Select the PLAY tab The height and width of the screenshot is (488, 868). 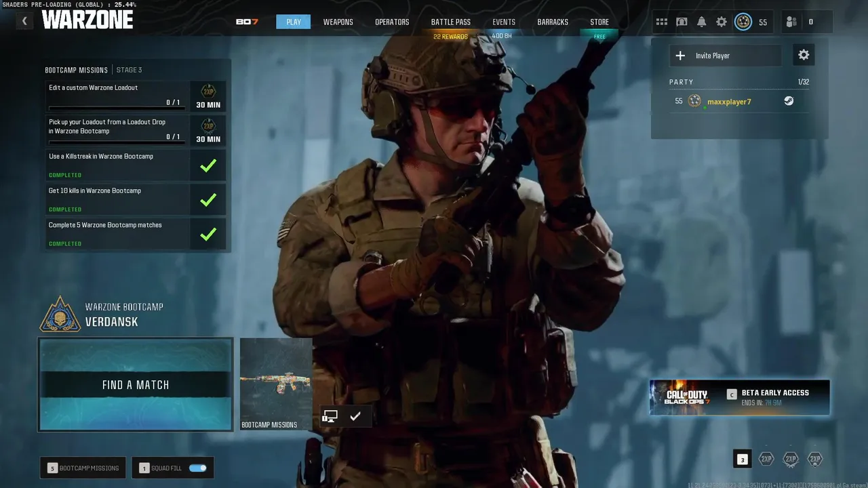coord(294,22)
